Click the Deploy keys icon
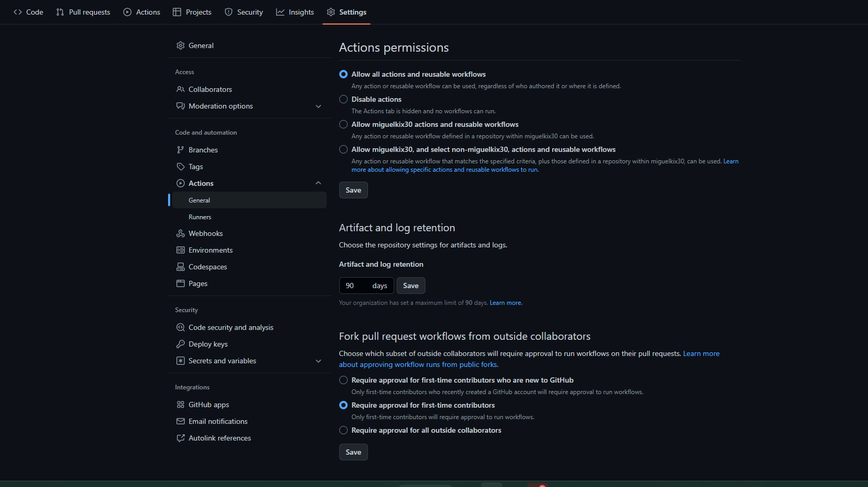Viewport: 868px width, 487px height. (x=180, y=344)
